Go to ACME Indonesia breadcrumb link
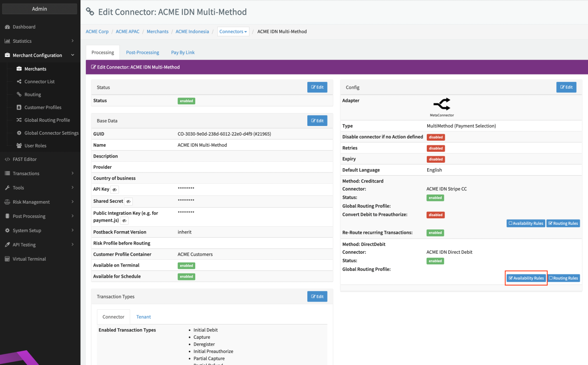 [192, 32]
